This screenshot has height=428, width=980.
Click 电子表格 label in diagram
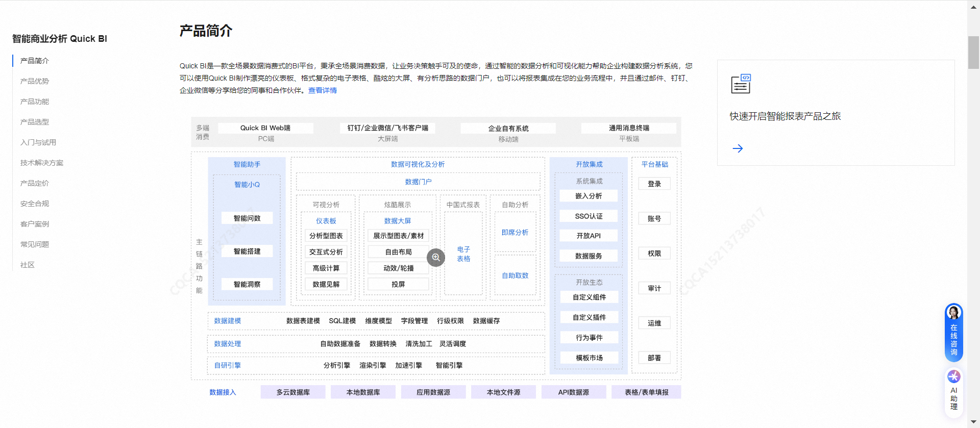463,254
